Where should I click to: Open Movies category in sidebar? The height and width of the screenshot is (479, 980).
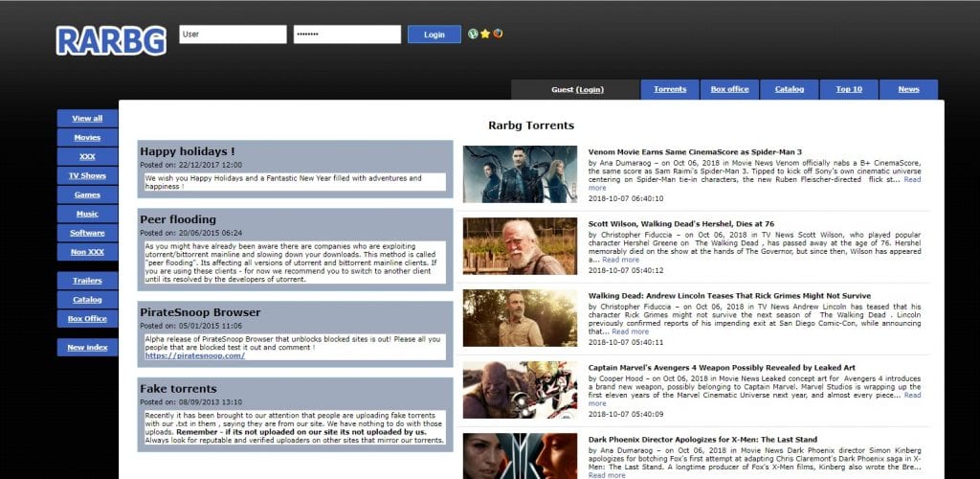coord(87,138)
